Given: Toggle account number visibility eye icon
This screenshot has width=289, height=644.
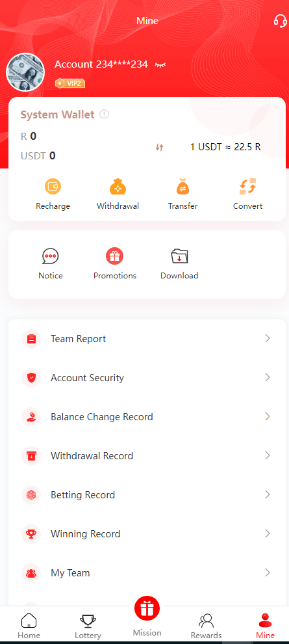Looking at the screenshot, I should coord(160,64).
